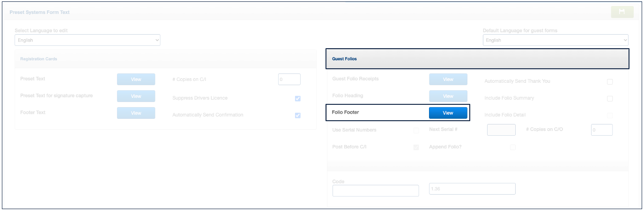Open the Select Language to edit dropdown
Viewport: 644px width, 211px height.
(88, 40)
